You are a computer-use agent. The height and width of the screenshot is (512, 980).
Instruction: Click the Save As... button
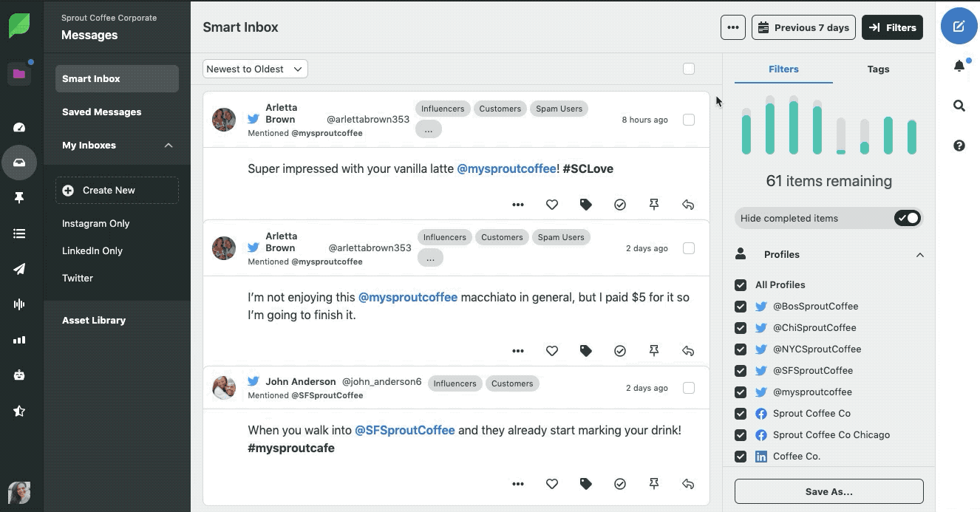[x=828, y=491]
